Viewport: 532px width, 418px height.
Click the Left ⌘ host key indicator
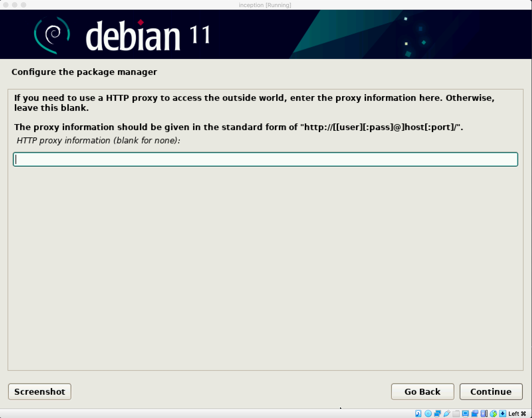pyautogui.click(x=517, y=414)
